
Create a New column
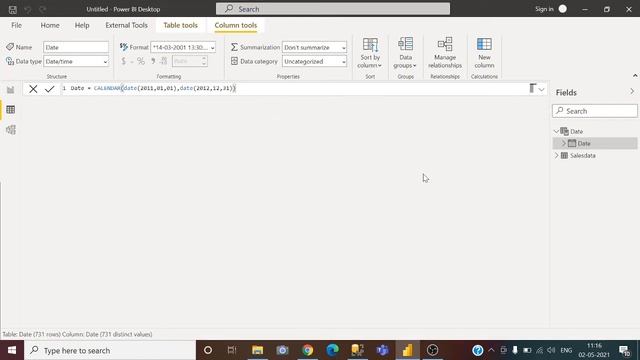[x=484, y=53]
